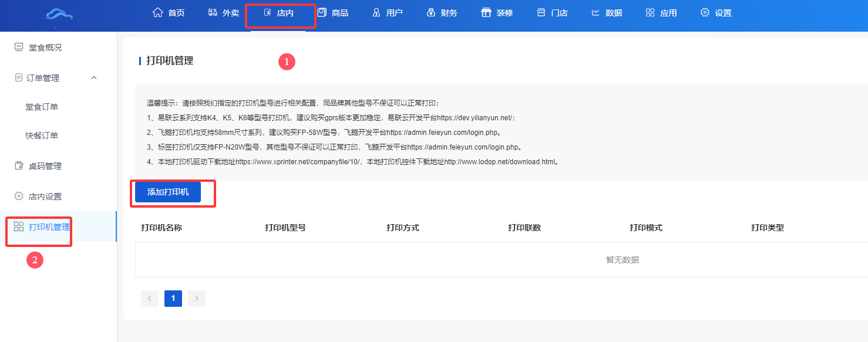Viewport: 868px width, 342px height.
Task: Click the 打印联数 column header
Action: [x=524, y=228]
